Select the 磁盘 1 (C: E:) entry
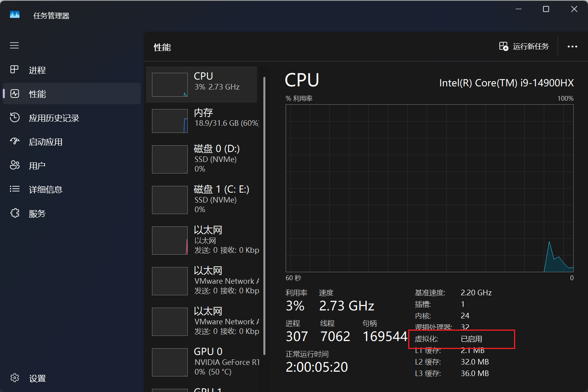 pos(202,200)
